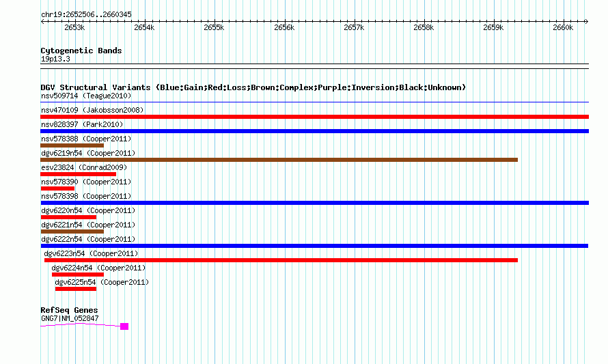Click the ruler's left arrowhead
This screenshot has width=608, height=364.
(42, 21)
